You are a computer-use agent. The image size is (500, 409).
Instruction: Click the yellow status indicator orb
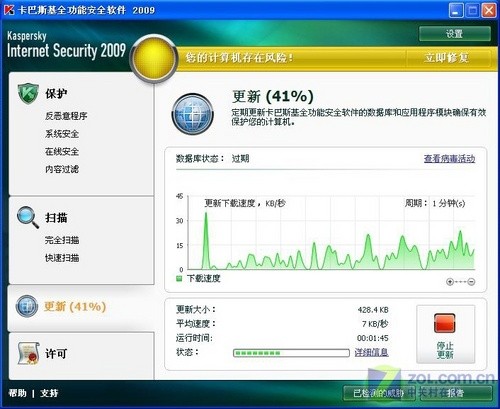click(x=154, y=58)
